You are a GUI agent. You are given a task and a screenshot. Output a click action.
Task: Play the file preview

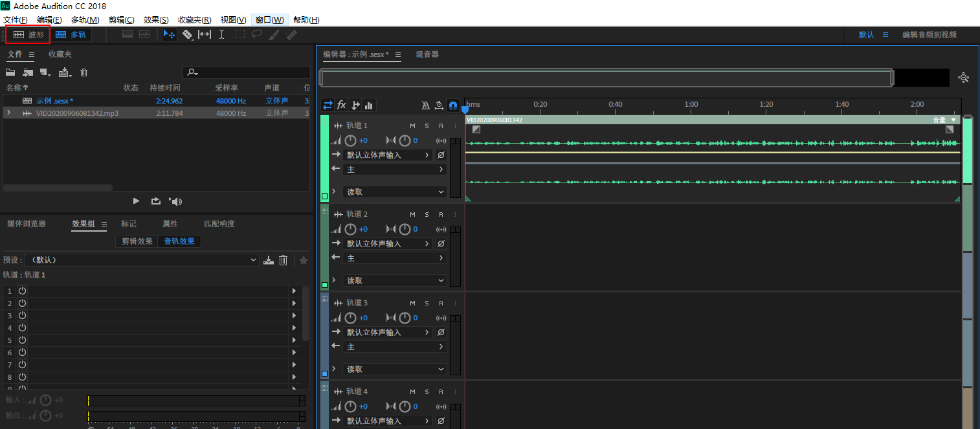[x=136, y=201]
